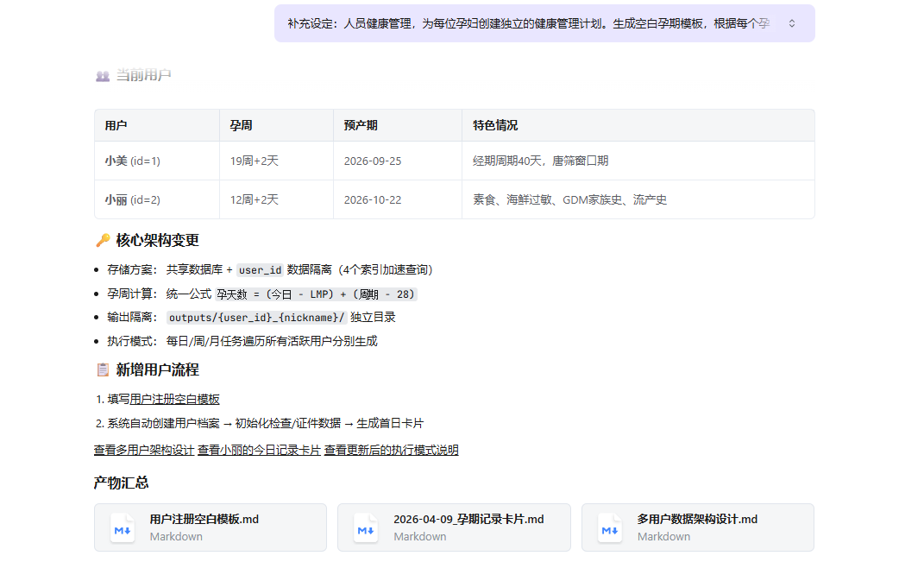Screen dimensions: 924x562
Task: Click the Markdown icon on 多用户数据架构设计.md
Action: [611, 527]
